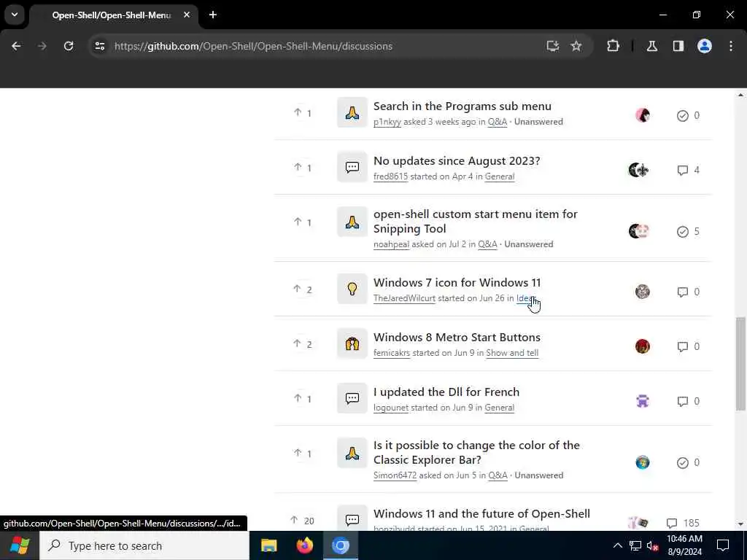
Task: Upvote 'No updates since August 2023?' discussion
Action: 303,168
